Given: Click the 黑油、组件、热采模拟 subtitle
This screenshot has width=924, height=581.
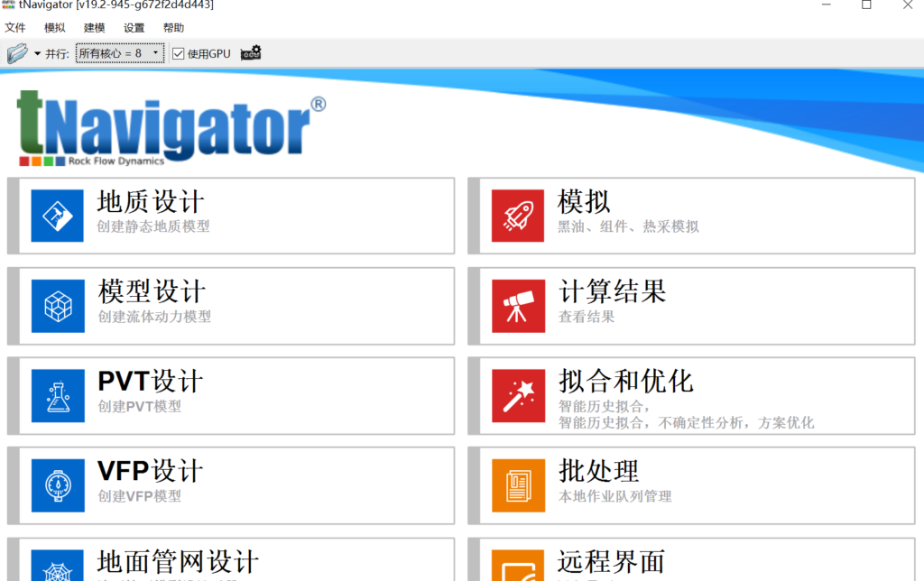Looking at the screenshot, I should (x=628, y=226).
